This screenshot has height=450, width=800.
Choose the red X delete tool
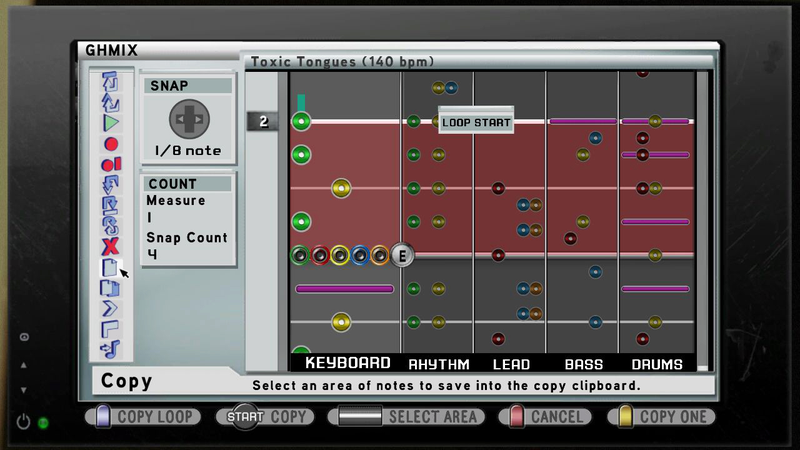click(110, 247)
